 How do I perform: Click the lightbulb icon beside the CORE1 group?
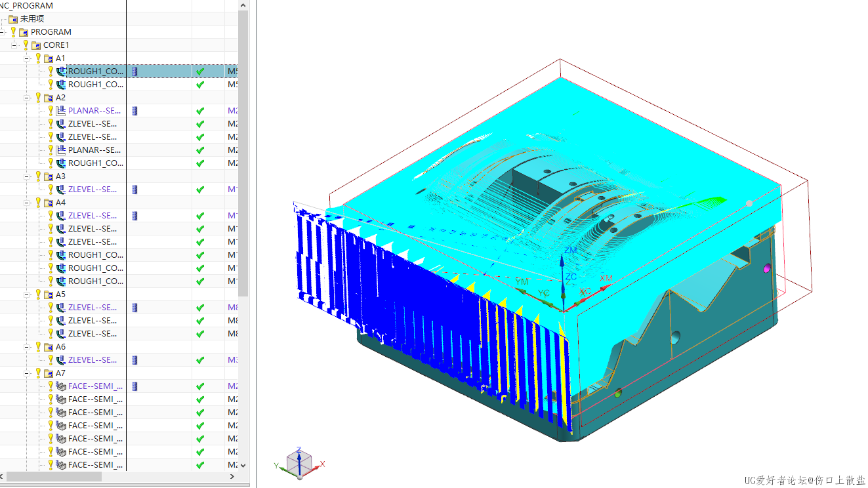click(x=26, y=45)
